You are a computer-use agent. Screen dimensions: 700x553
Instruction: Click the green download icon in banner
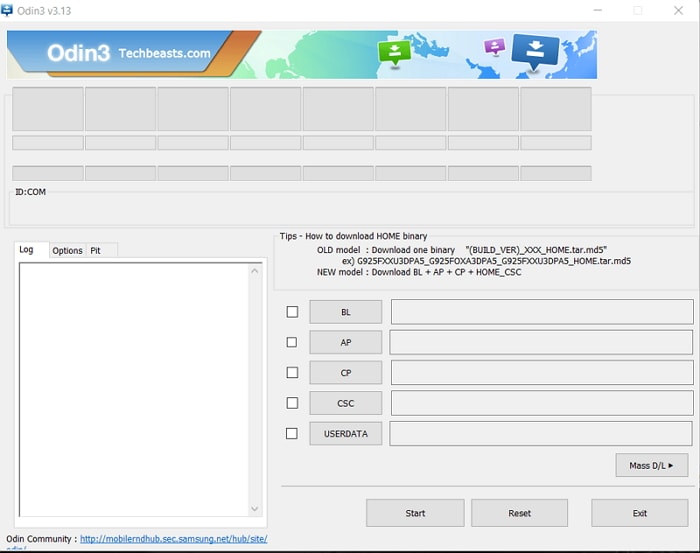coord(394,51)
